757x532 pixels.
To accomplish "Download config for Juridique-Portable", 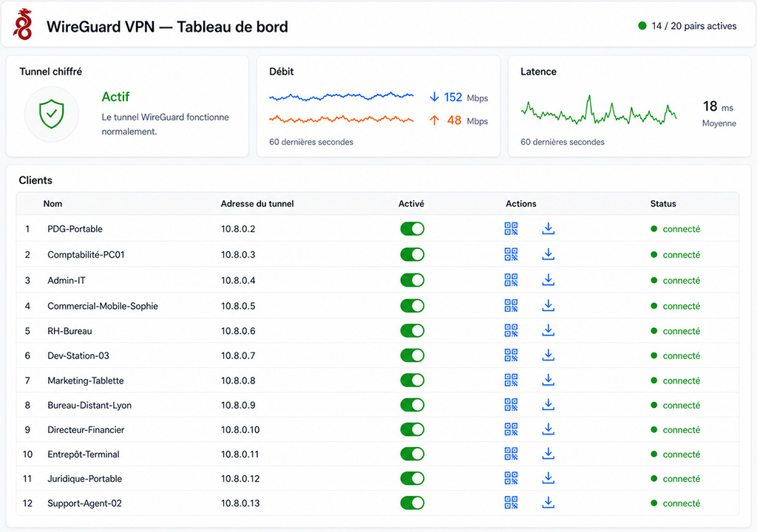I will 548,478.
